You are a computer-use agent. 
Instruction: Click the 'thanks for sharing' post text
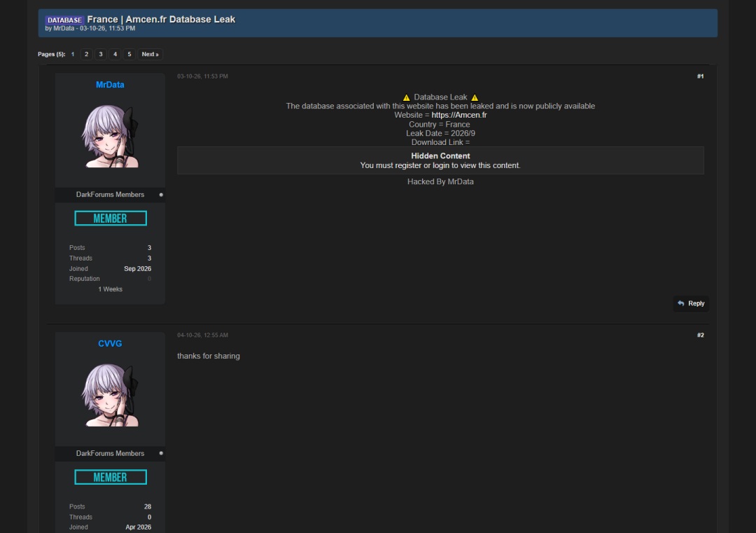[209, 356]
